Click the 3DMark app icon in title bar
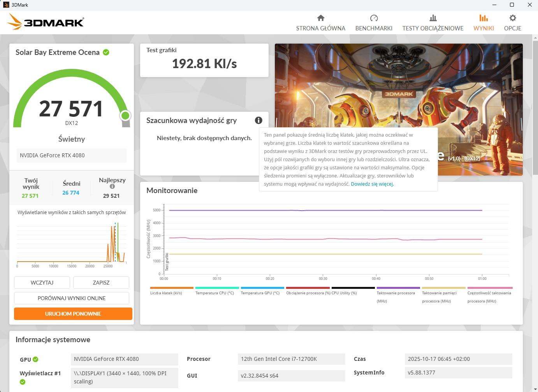Image resolution: width=538 pixels, height=392 pixels. [x=6, y=5]
